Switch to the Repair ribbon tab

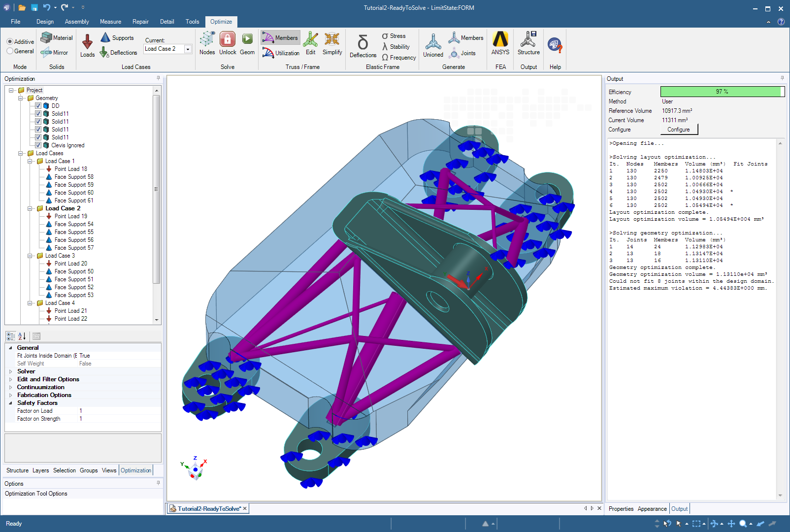click(140, 22)
